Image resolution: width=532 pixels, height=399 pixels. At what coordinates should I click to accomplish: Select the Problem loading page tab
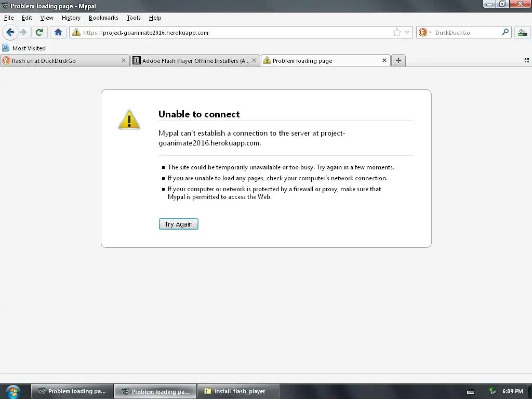325,60
